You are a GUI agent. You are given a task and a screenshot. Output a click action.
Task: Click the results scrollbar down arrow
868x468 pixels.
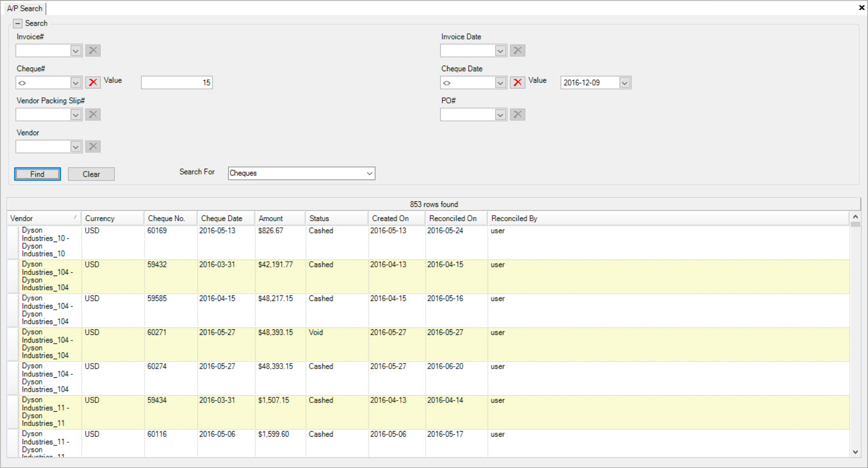point(855,452)
